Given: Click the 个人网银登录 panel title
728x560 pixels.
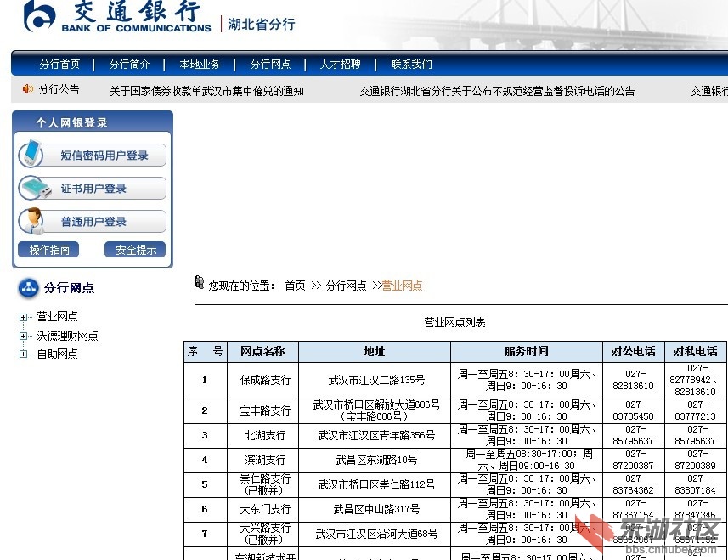Looking at the screenshot, I should 72,122.
